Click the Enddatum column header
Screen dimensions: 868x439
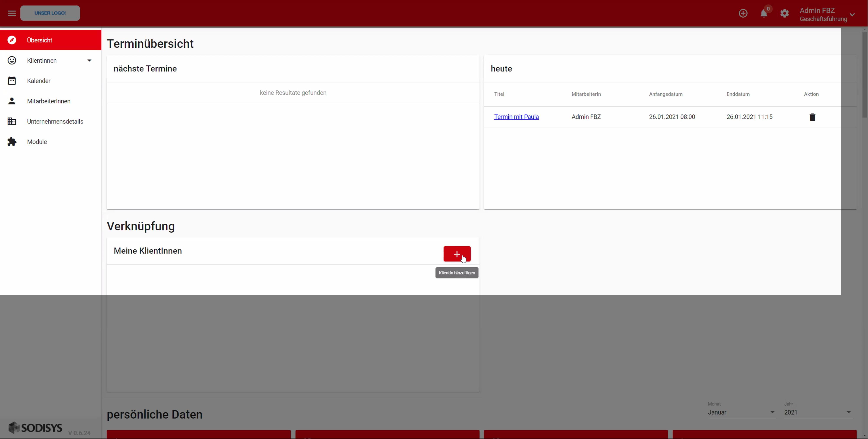pos(738,94)
